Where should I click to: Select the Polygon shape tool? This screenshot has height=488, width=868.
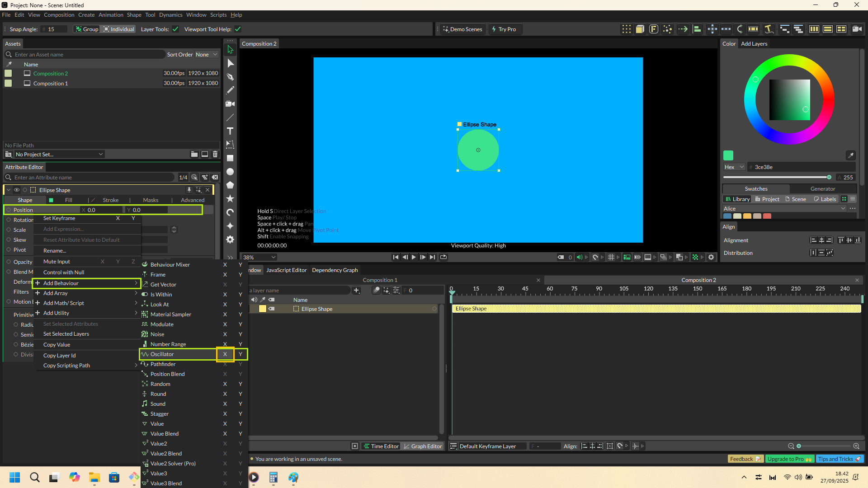(230, 185)
